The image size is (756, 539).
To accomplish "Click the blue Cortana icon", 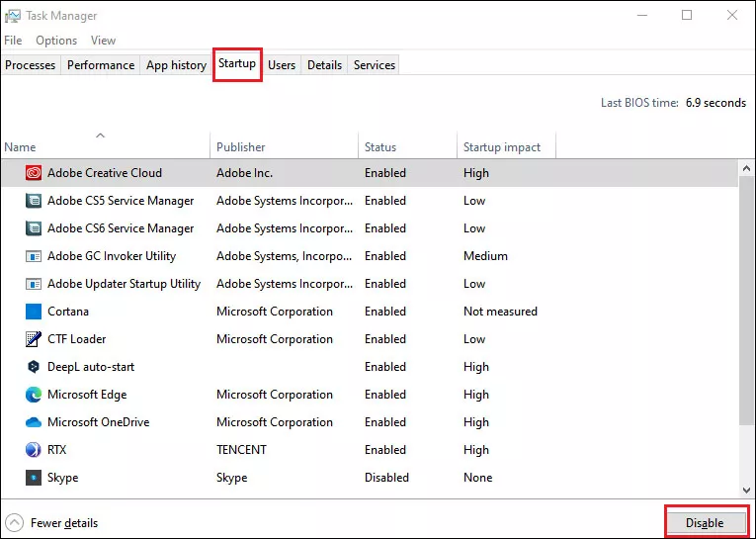I will click(x=34, y=312).
